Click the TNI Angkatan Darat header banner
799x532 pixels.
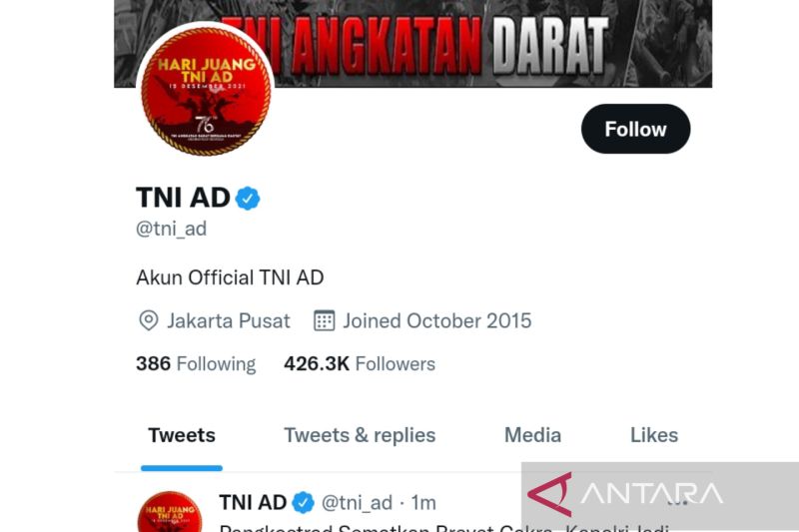pos(412,43)
